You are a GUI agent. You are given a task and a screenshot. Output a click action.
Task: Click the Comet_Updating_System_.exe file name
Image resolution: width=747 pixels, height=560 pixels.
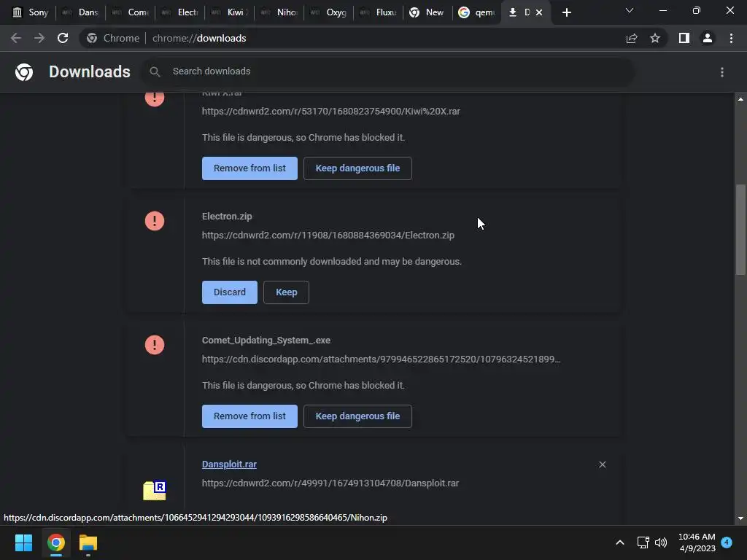[x=266, y=340]
